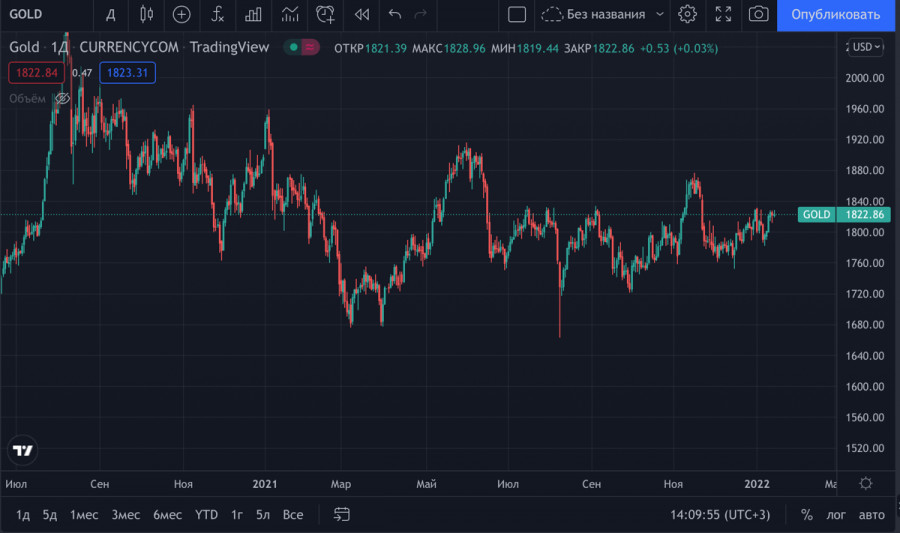Screen dimensions: 900x533
Task: Click the МАКС 1828.96 high value
Action: click(448, 48)
